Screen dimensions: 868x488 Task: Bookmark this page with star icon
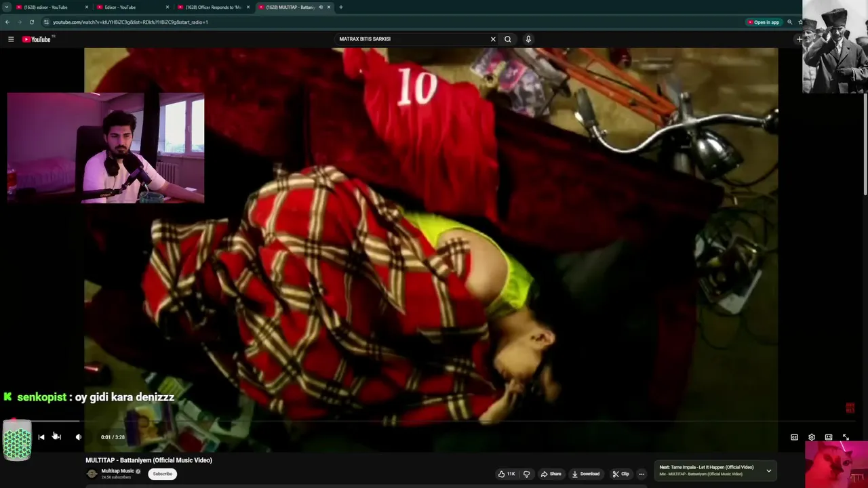click(800, 22)
